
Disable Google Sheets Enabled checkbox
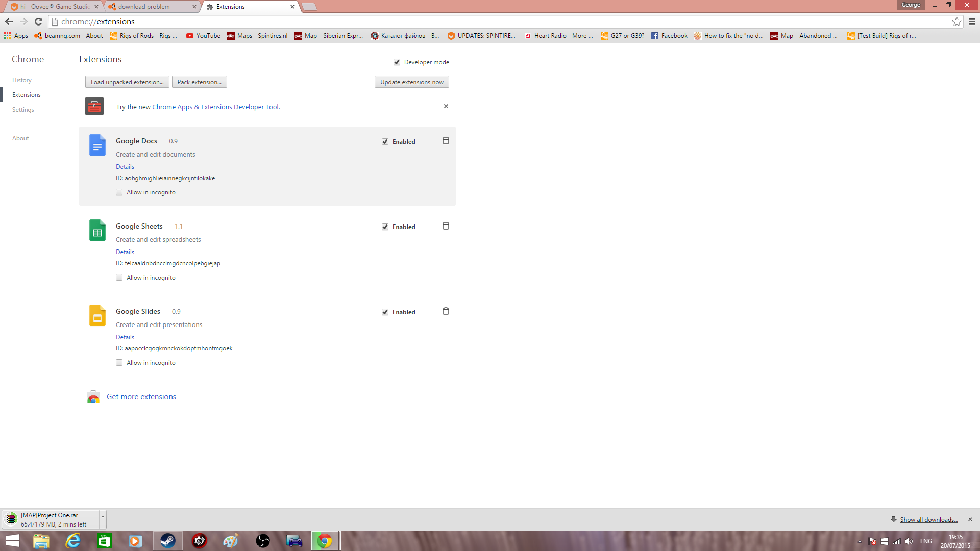[x=385, y=227]
